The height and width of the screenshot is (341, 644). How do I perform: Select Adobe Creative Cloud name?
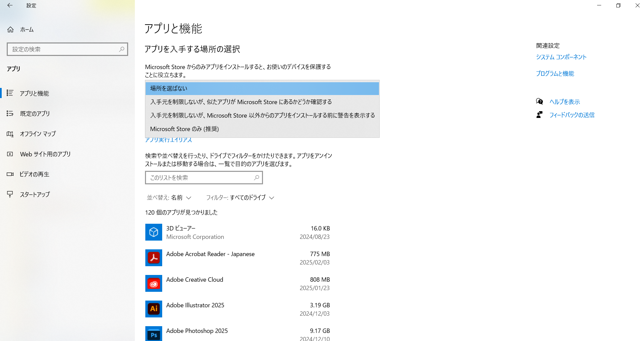pos(195,280)
